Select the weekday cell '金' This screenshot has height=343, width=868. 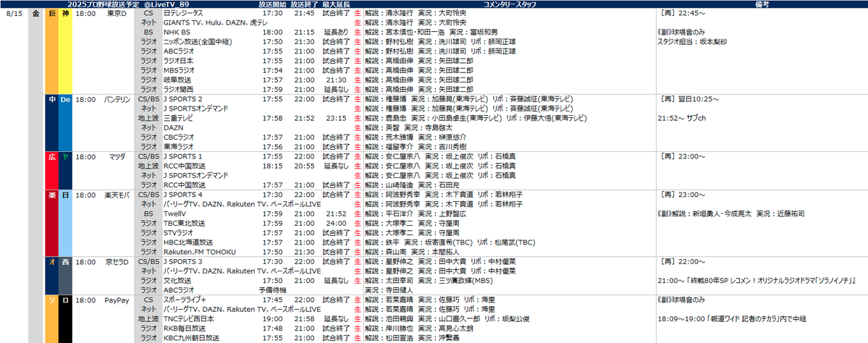pyautogui.click(x=36, y=13)
